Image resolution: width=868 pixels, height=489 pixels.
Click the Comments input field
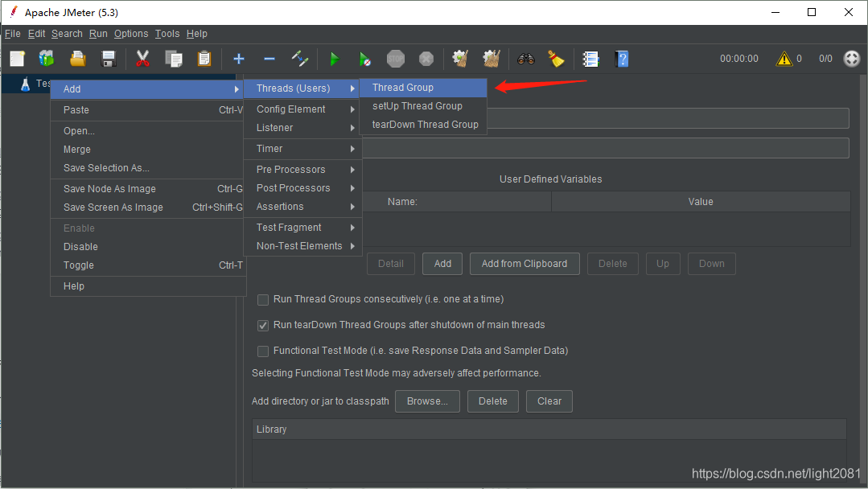606,148
